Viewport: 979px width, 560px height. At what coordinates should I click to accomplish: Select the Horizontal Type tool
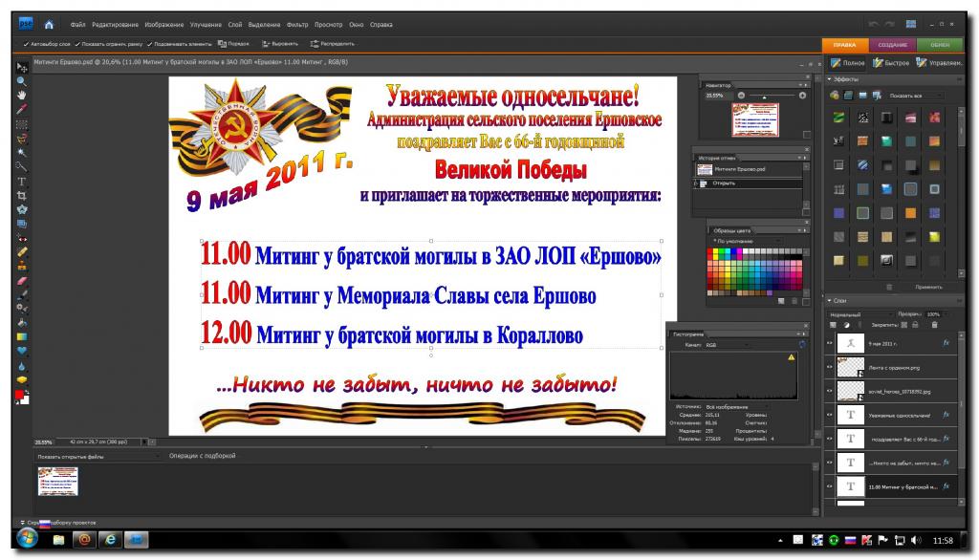coord(22,180)
